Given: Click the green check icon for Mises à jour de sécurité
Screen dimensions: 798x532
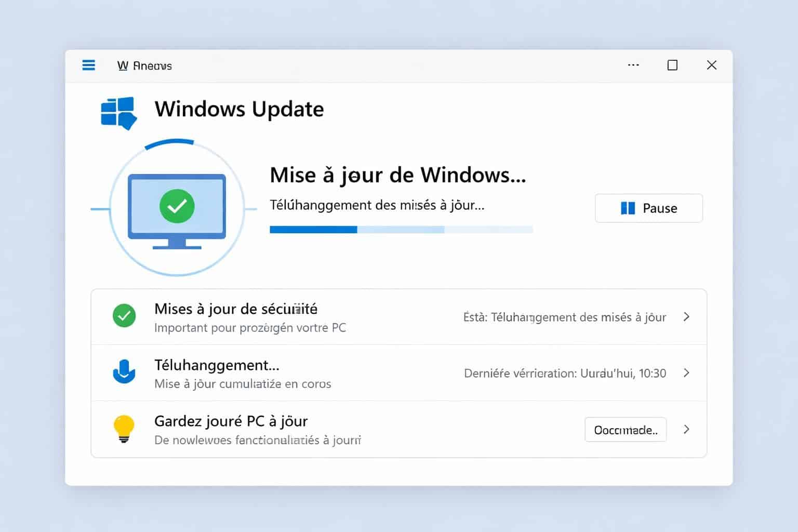Looking at the screenshot, I should click(x=124, y=316).
